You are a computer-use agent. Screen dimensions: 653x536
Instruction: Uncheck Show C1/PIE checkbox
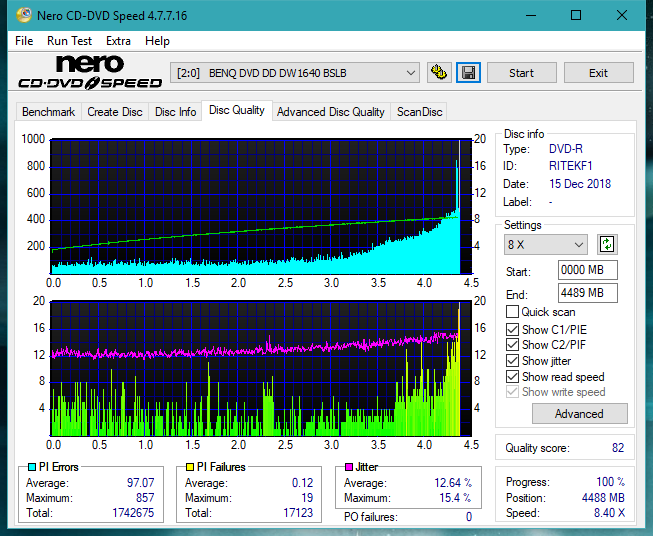click(x=512, y=329)
